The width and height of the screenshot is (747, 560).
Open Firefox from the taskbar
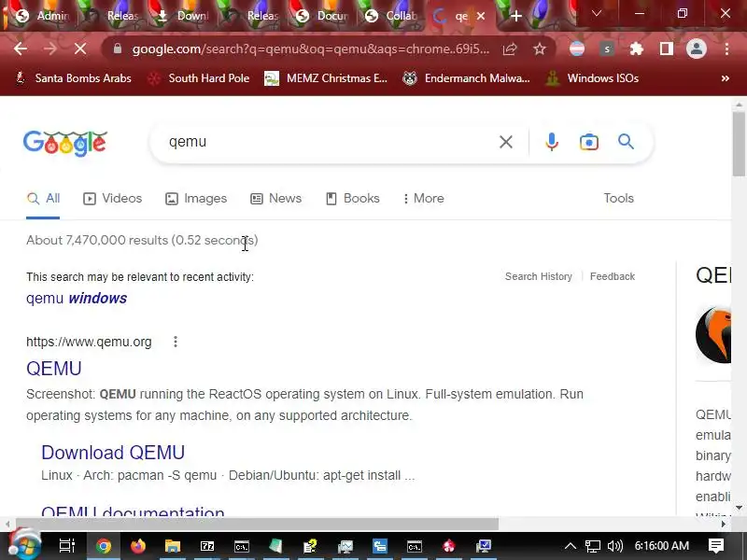pos(137,546)
